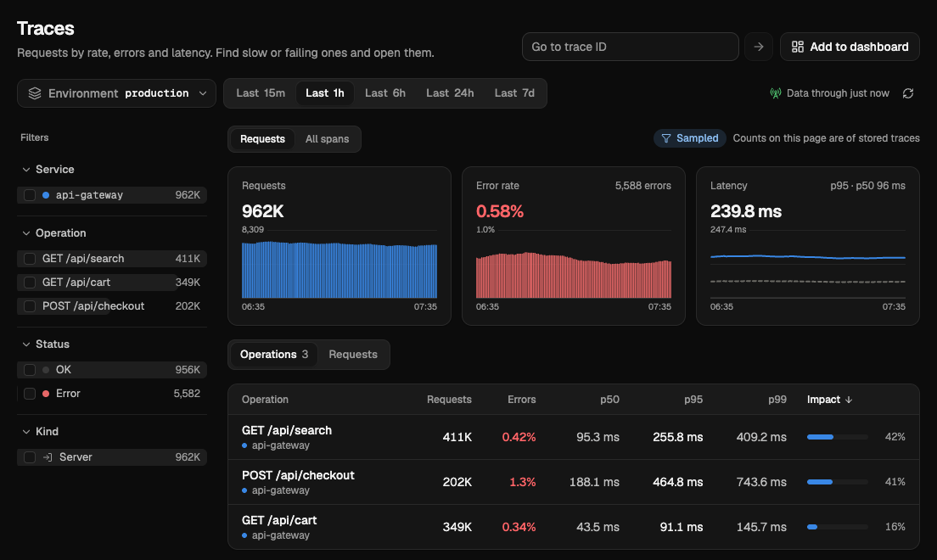The height and width of the screenshot is (560, 937).
Task: Click the refresh data icon
Action: coord(908,93)
